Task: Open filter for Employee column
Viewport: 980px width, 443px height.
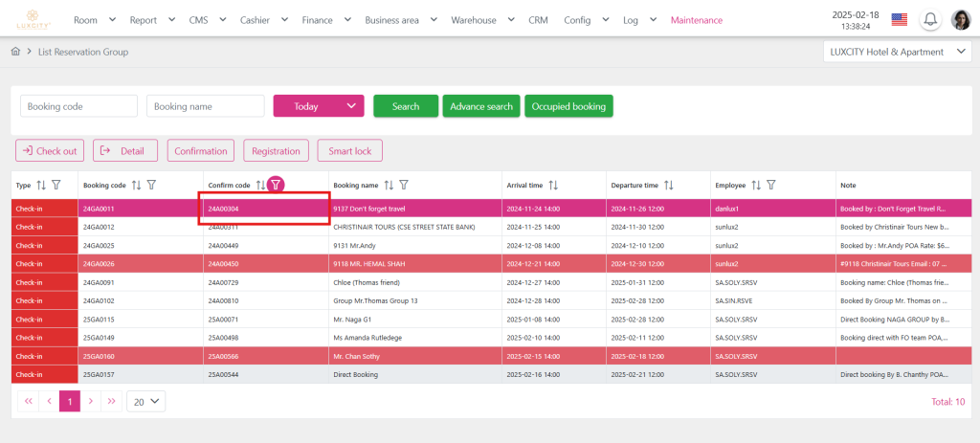Action: click(x=771, y=185)
